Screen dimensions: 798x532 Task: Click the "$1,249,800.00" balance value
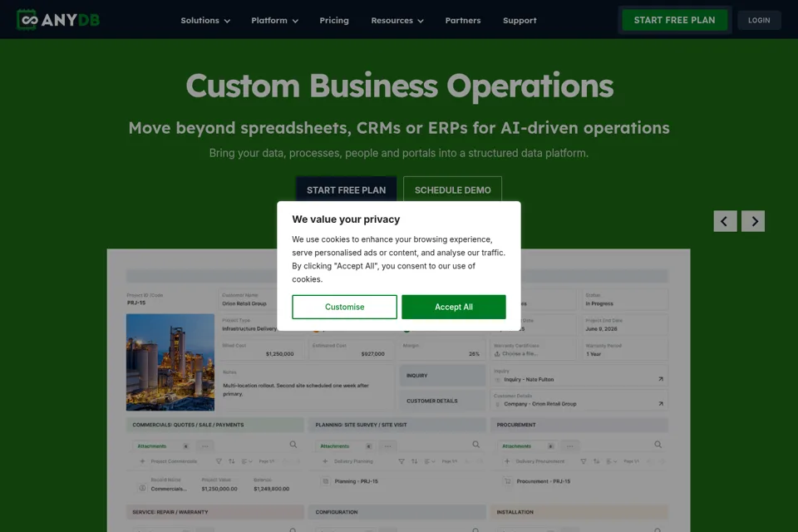(x=271, y=489)
